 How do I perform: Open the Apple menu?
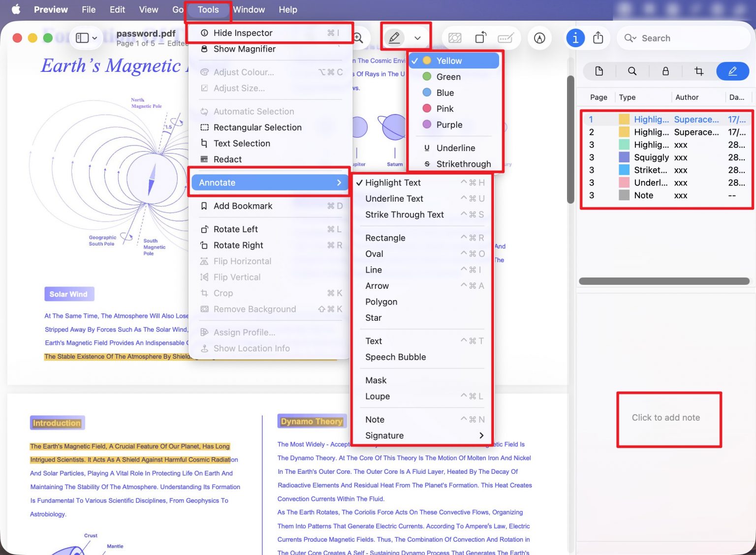(16, 9)
